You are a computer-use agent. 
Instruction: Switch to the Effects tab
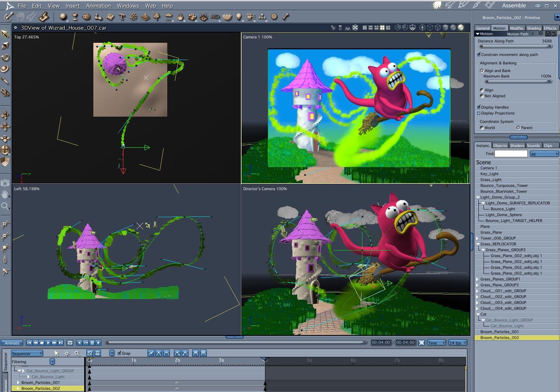click(x=550, y=28)
